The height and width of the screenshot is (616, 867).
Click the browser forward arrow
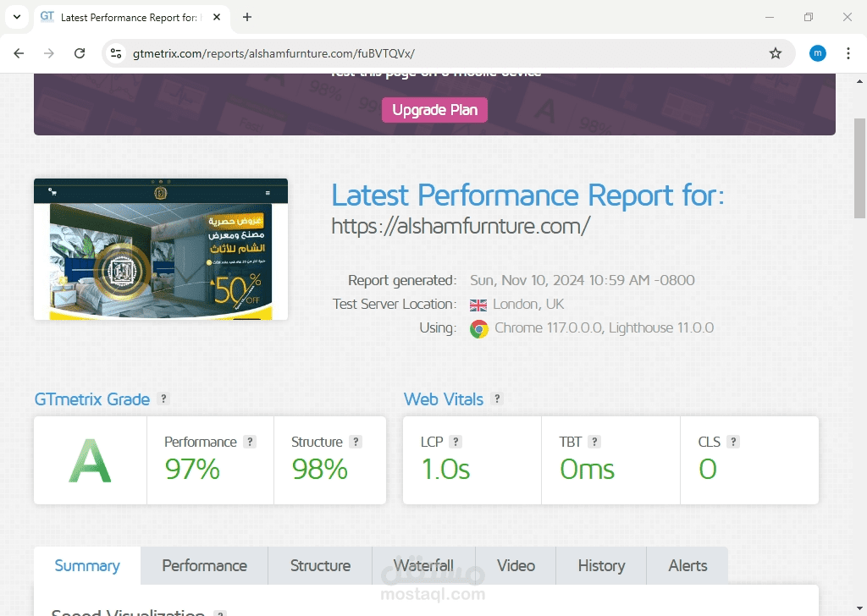[x=49, y=53]
